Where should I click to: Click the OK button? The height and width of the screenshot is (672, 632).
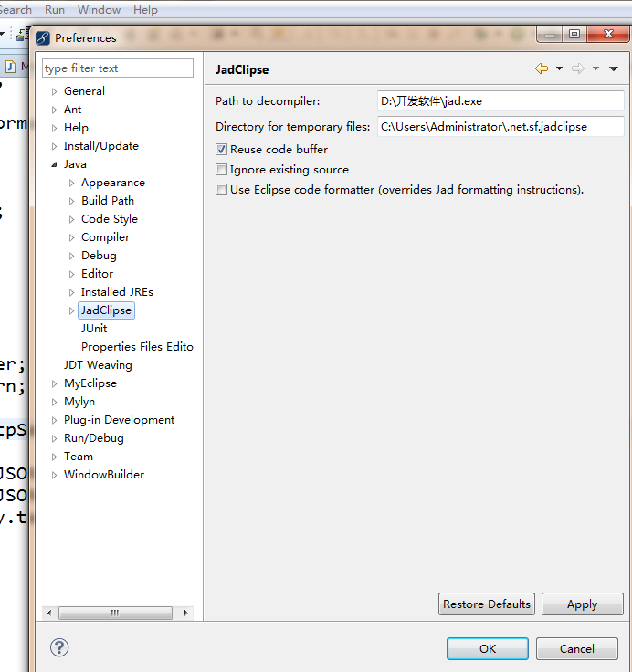point(488,649)
